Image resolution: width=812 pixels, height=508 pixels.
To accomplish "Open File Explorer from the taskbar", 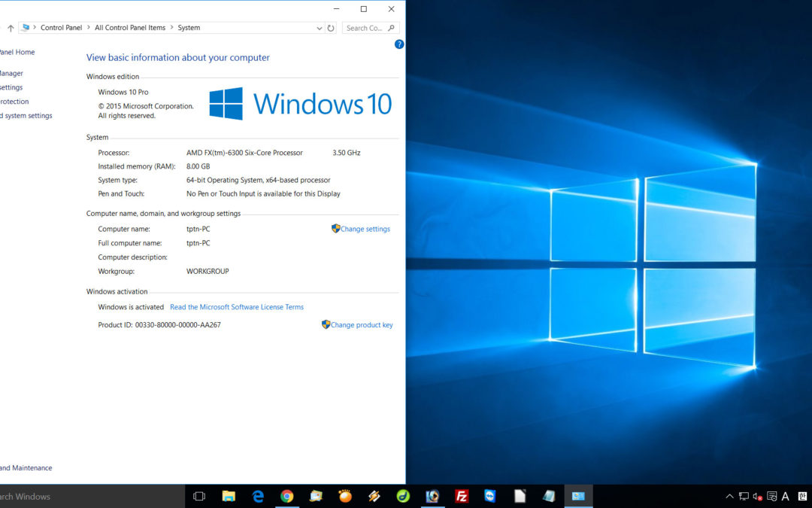I will (229, 496).
